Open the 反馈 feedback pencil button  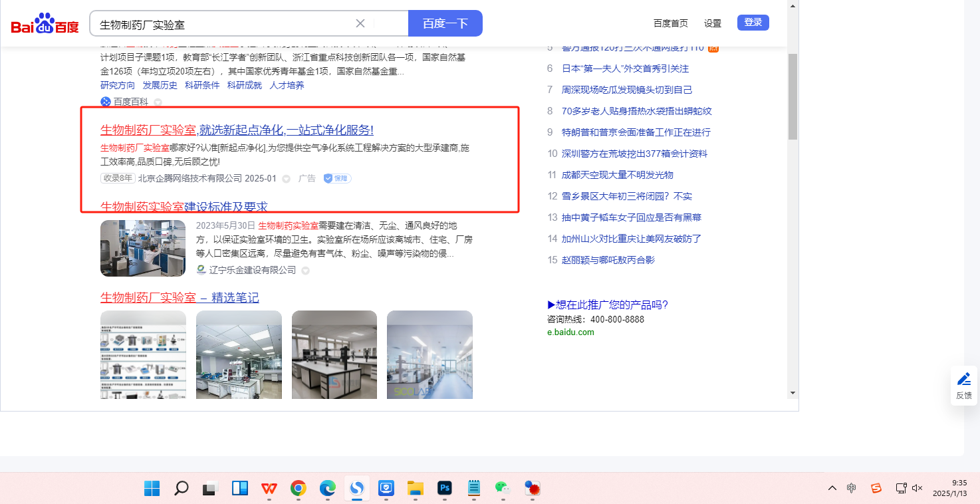pyautogui.click(x=964, y=386)
